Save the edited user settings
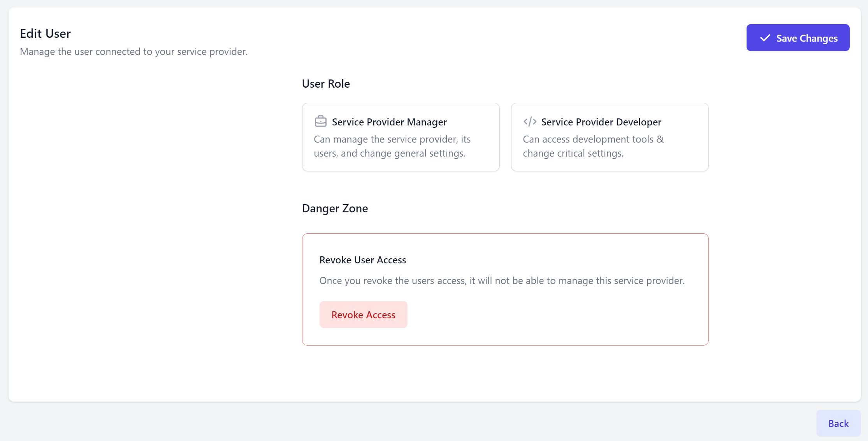868x441 pixels. pos(798,38)
